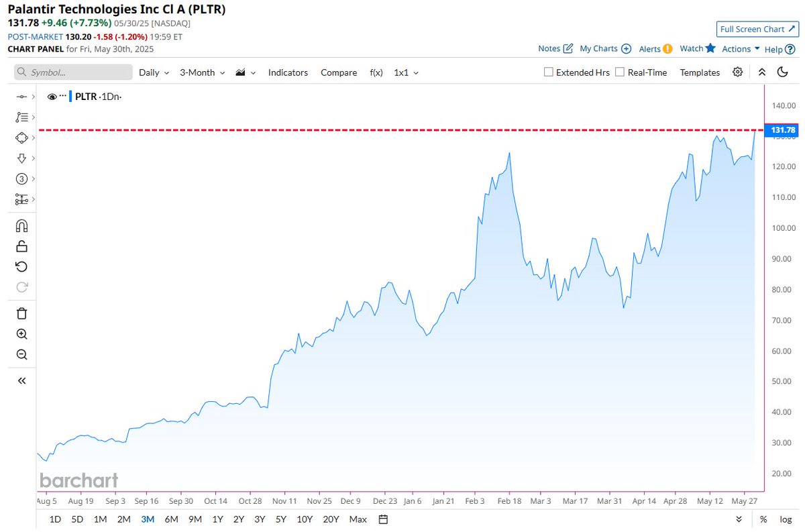Click the redo arrow icon

[x=21, y=287]
